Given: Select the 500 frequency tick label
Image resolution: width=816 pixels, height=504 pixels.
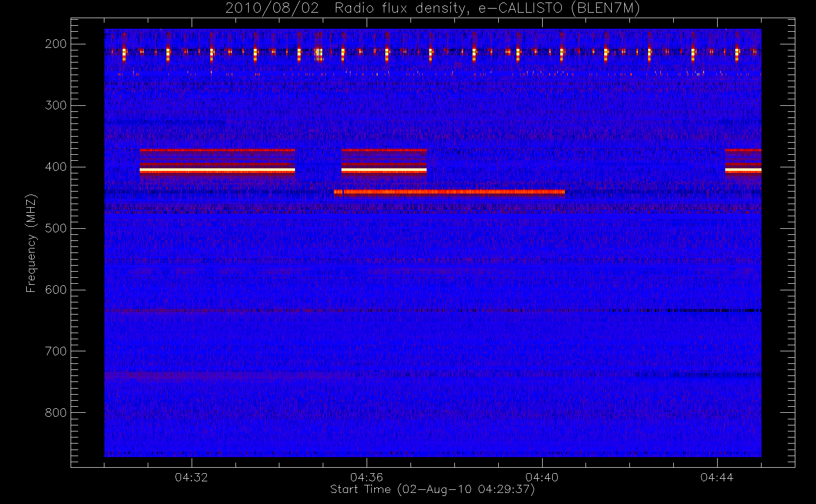Looking at the screenshot, I should (x=56, y=228).
